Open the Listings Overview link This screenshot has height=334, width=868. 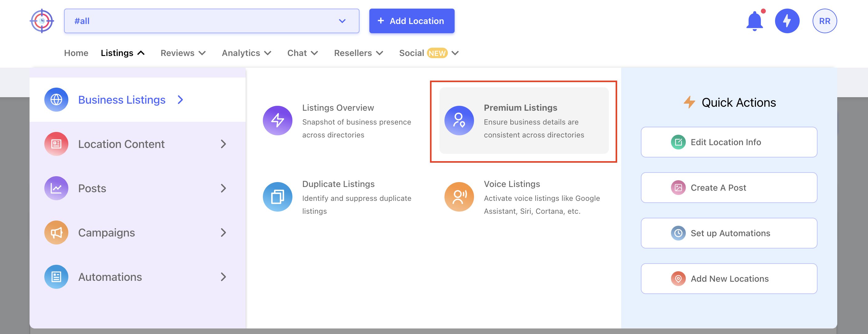(338, 108)
